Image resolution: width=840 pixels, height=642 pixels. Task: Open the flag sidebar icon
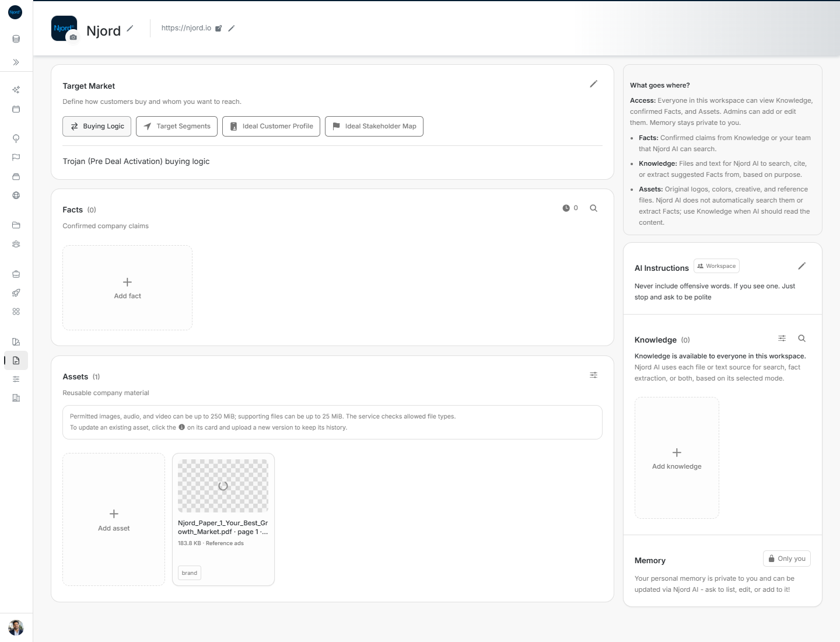(x=16, y=157)
